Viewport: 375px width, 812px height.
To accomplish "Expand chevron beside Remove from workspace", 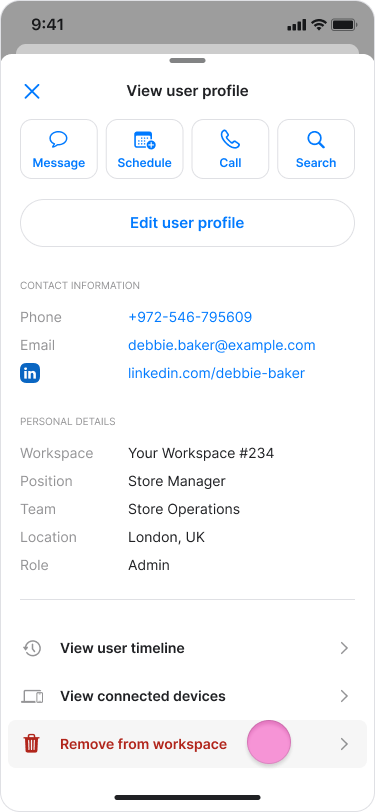I will pyautogui.click(x=344, y=744).
